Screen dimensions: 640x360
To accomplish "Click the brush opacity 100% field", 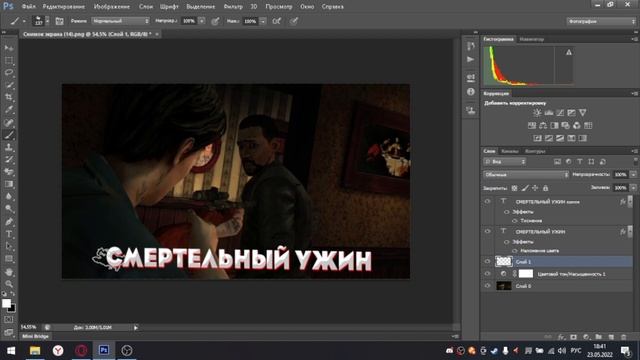I will 189,21.
